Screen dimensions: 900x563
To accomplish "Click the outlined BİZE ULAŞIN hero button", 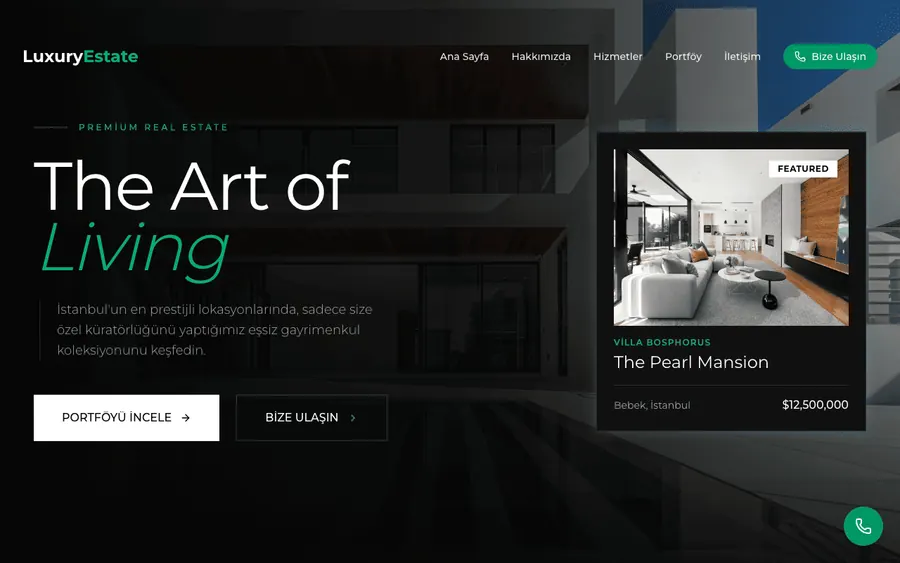I will (312, 418).
